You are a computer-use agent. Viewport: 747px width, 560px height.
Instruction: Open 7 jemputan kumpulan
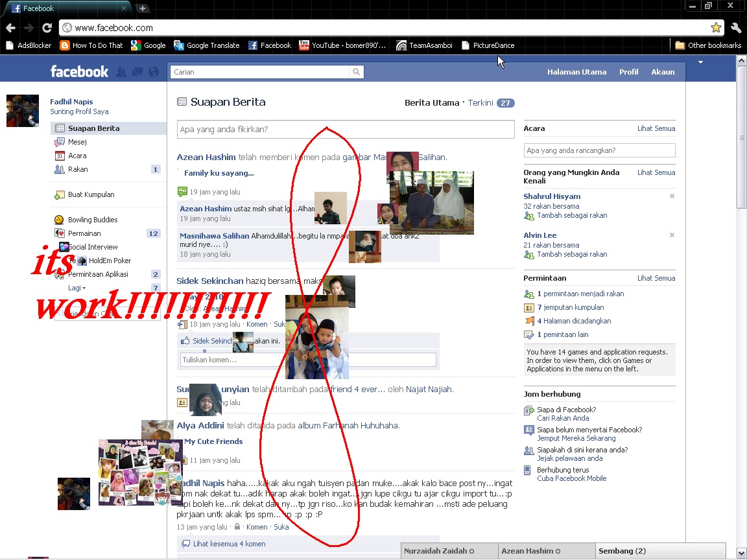tap(570, 308)
